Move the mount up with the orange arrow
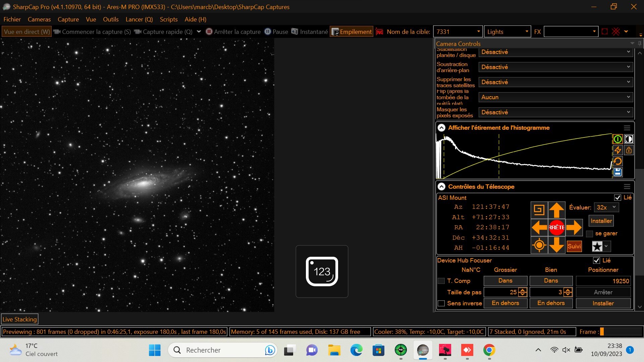The width and height of the screenshot is (644, 362). coord(556,210)
